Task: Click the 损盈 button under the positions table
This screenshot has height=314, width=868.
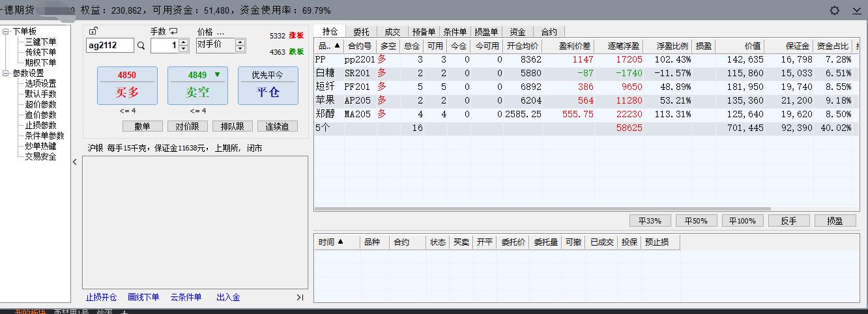Action: pos(835,221)
